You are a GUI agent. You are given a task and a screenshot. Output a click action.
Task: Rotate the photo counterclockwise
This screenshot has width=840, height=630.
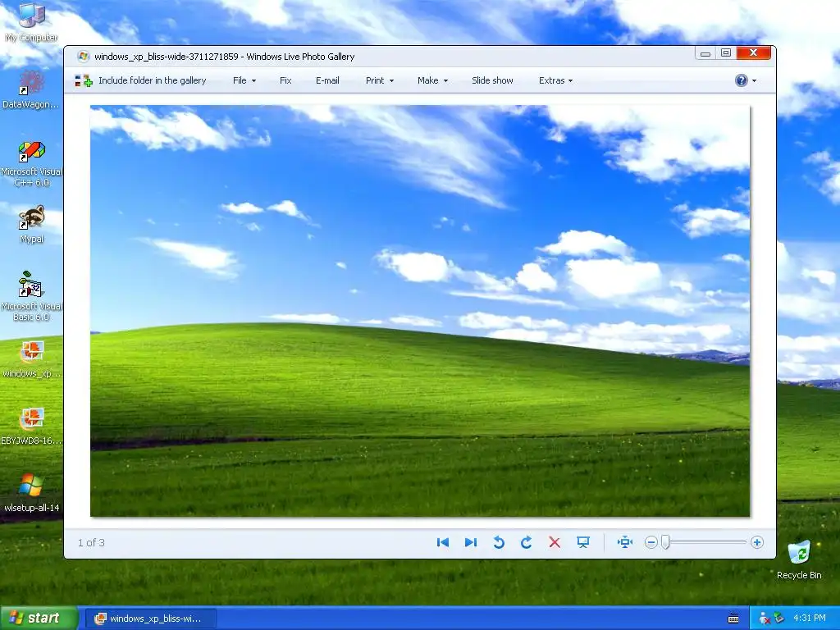coord(499,543)
